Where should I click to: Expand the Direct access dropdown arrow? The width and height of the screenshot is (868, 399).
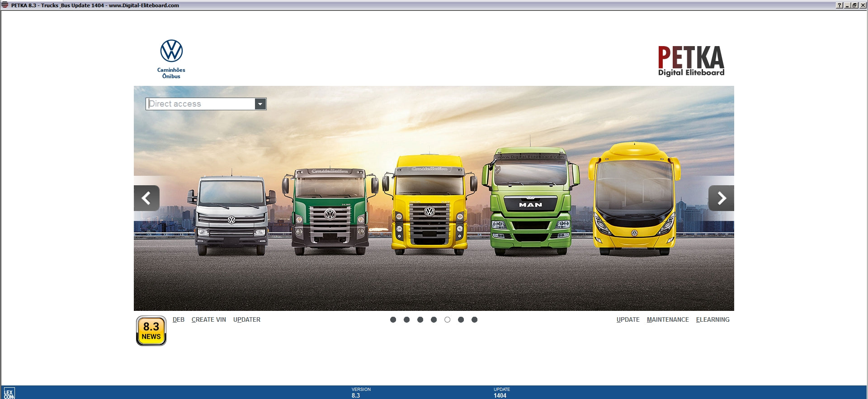point(260,104)
